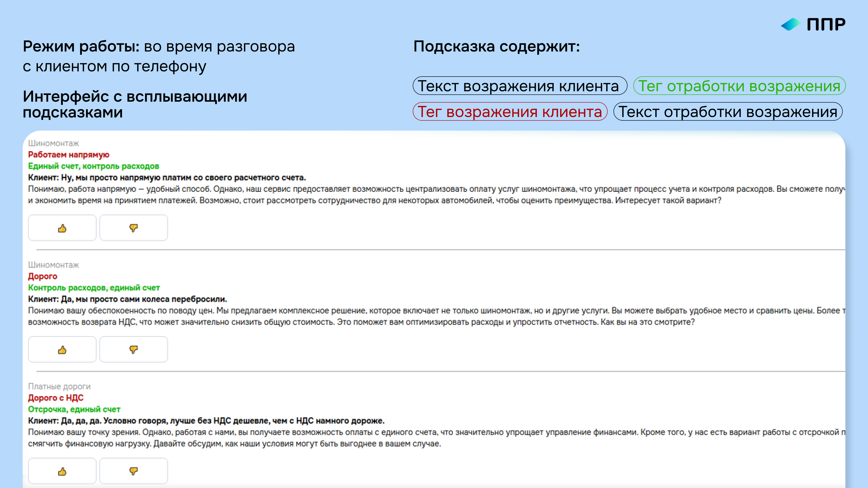Click the first 'Шиномонтаж' category label

tap(53, 143)
